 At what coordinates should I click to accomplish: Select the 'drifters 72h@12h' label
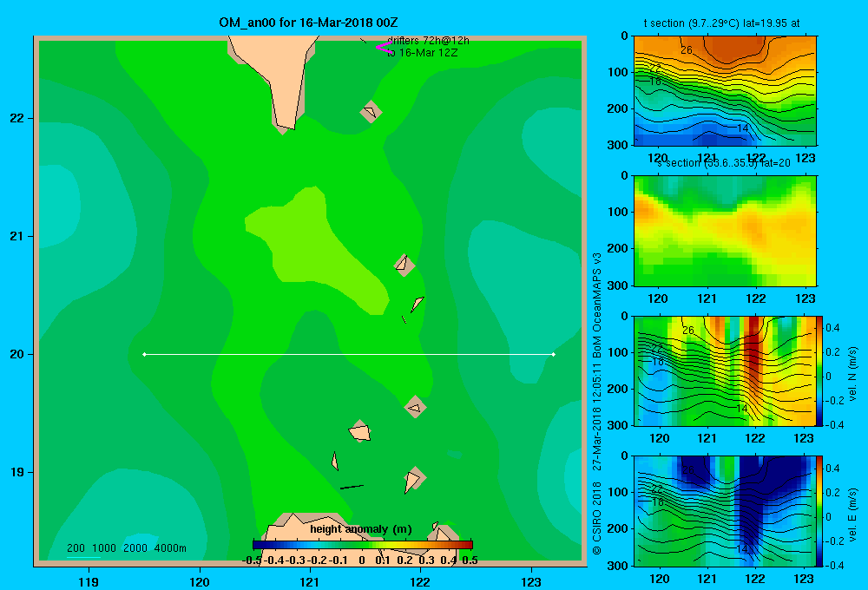[x=429, y=41]
